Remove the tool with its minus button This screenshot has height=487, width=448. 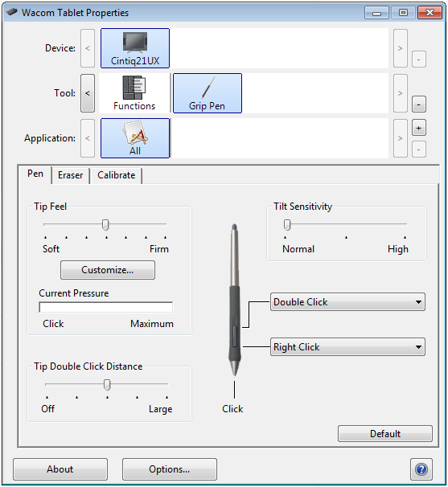pyautogui.click(x=419, y=104)
